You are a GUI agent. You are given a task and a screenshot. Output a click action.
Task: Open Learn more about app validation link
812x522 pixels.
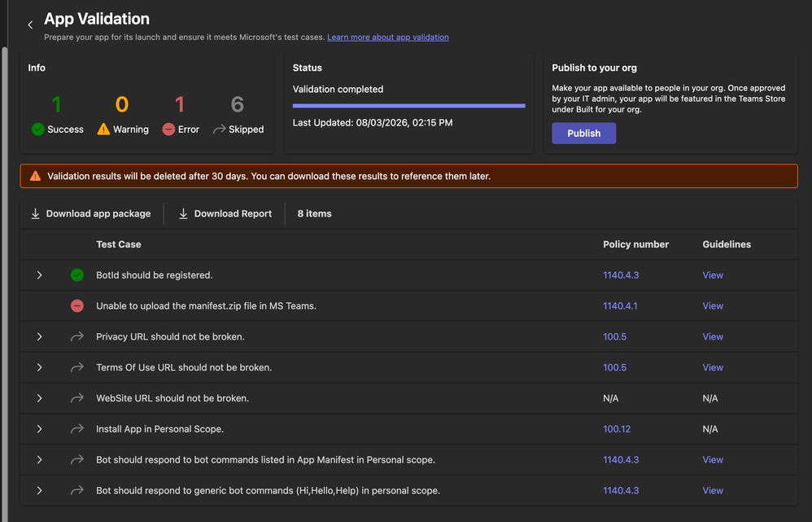388,37
